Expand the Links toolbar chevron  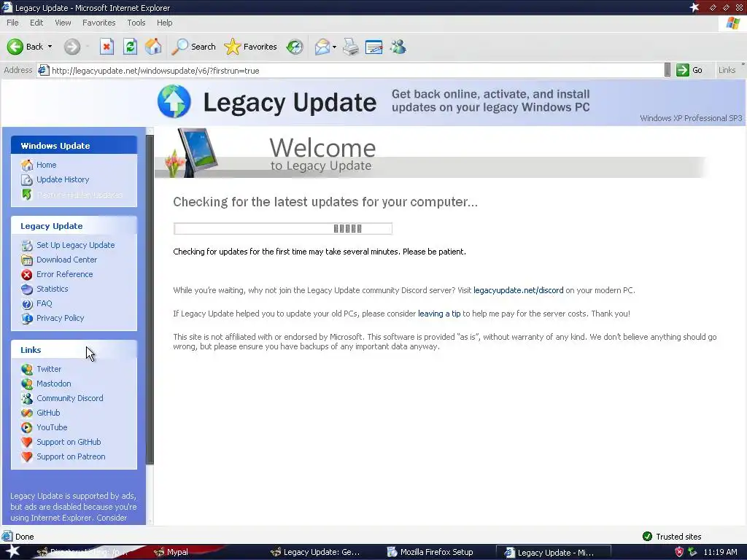[743, 64]
